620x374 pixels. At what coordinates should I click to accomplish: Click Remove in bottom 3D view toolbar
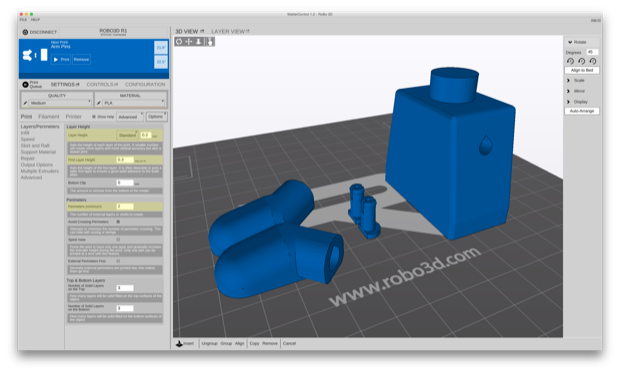270,344
